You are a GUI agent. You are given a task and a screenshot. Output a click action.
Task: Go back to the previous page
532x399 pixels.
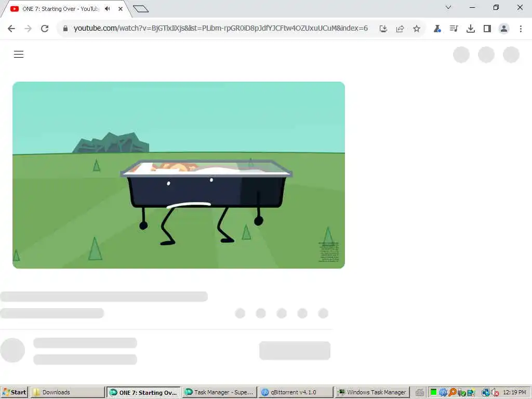click(x=11, y=29)
